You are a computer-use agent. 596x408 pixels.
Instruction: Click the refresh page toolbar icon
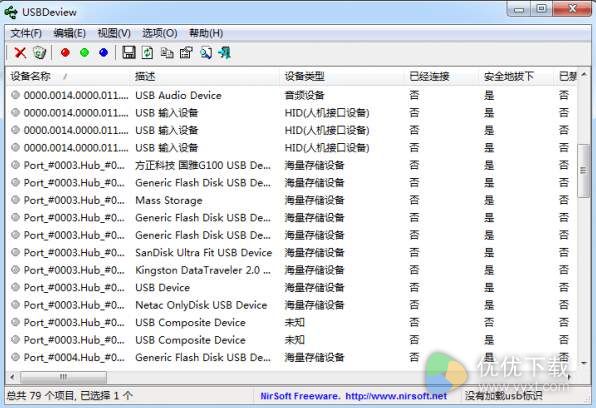(147, 52)
